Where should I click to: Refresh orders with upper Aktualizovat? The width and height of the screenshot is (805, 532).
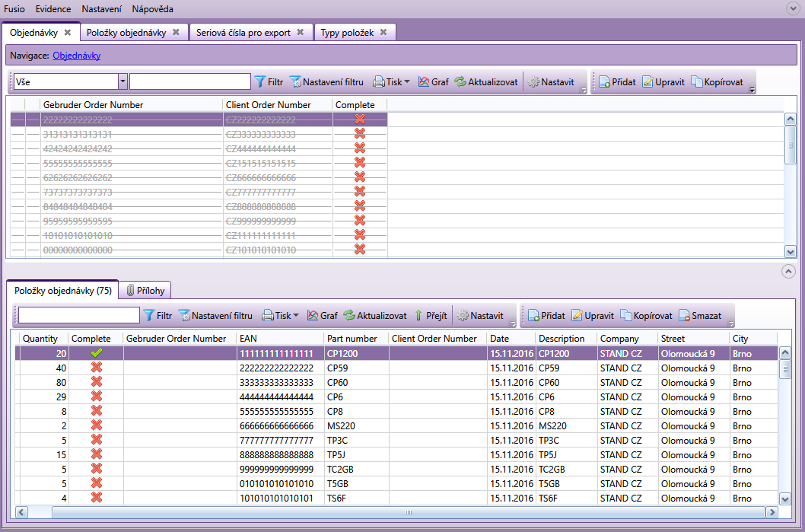(486, 81)
